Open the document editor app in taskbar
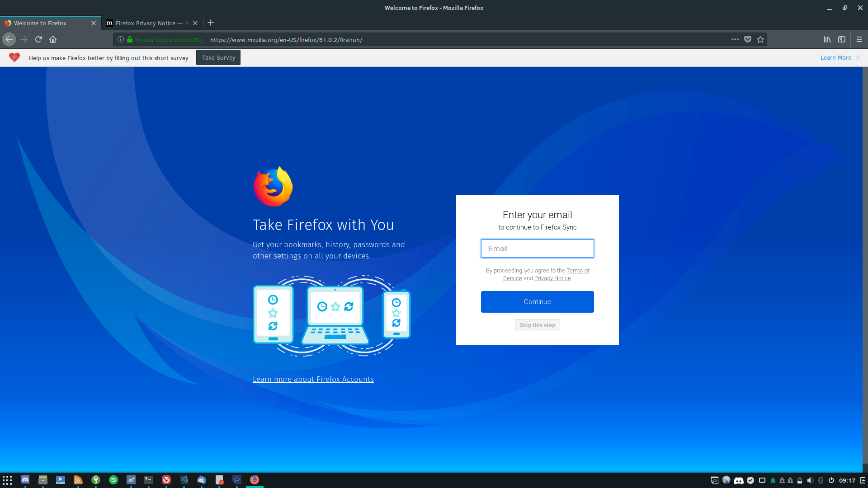Screen dimensions: 868x488 click(219, 480)
